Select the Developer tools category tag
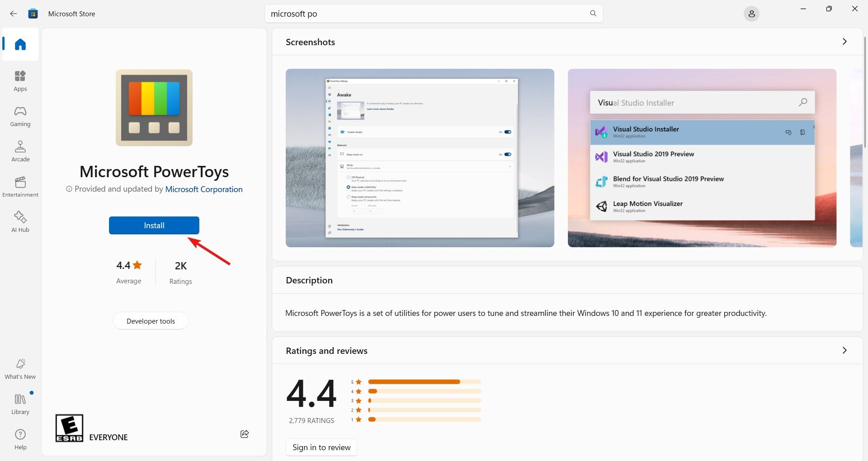Screen dimensions: 868x461 [151, 321]
